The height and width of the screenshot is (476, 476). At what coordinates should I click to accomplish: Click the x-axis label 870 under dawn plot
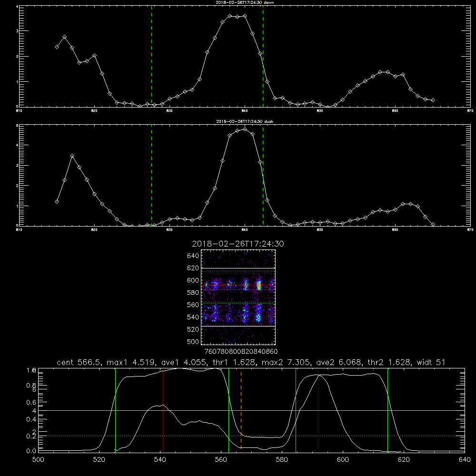(x=470, y=111)
